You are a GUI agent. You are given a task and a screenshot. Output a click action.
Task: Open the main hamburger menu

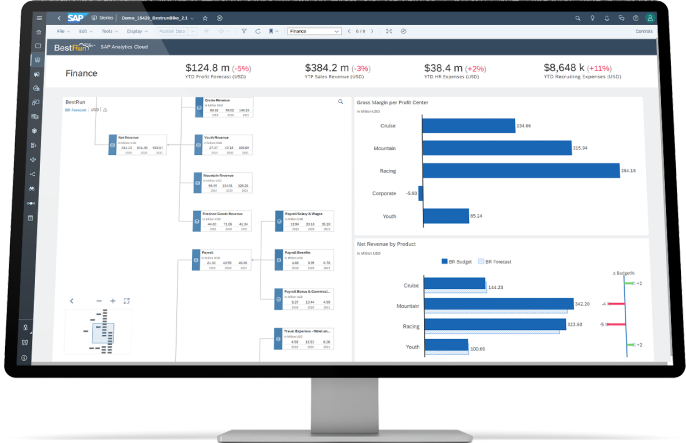(38, 18)
